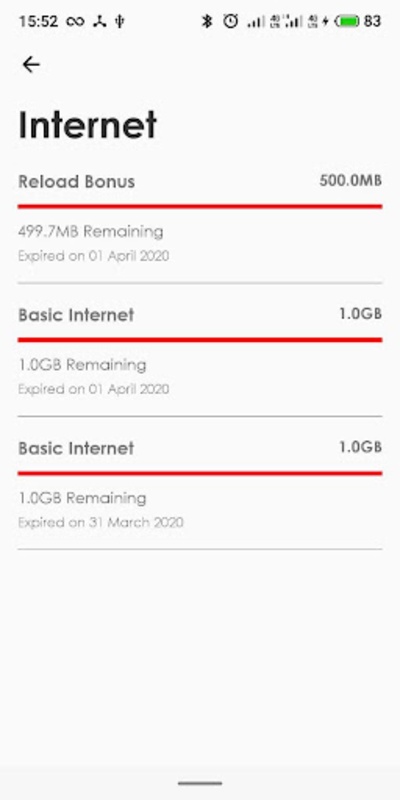This screenshot has width=400, height=800.
Task: Tap the alarm clock status icon
Action: point(231,21)
